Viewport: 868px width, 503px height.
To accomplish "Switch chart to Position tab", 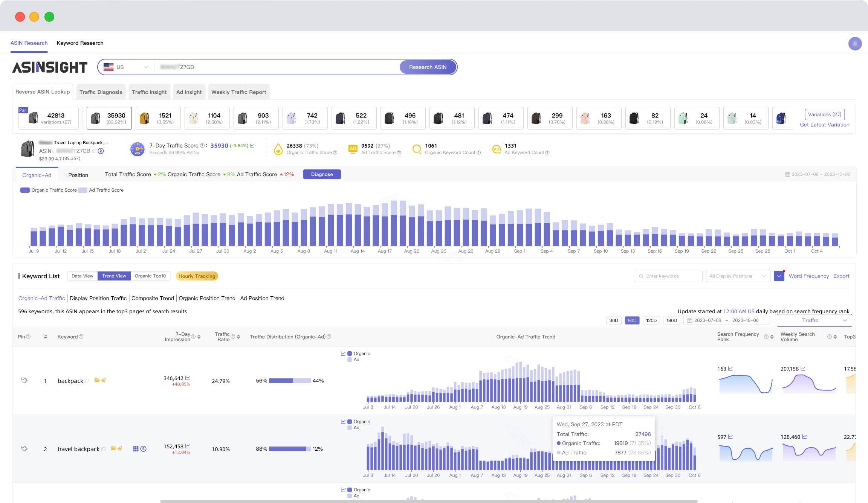I will click(x=78, y=175).
